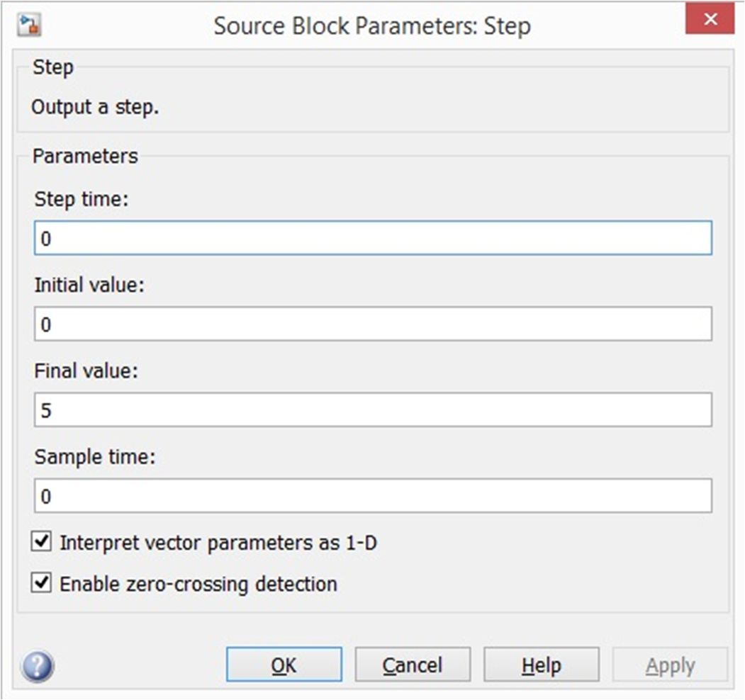Close the Source Block Parameters dialog
The height and width of the screenshot is (700, 745).
(x=710, y=19)
